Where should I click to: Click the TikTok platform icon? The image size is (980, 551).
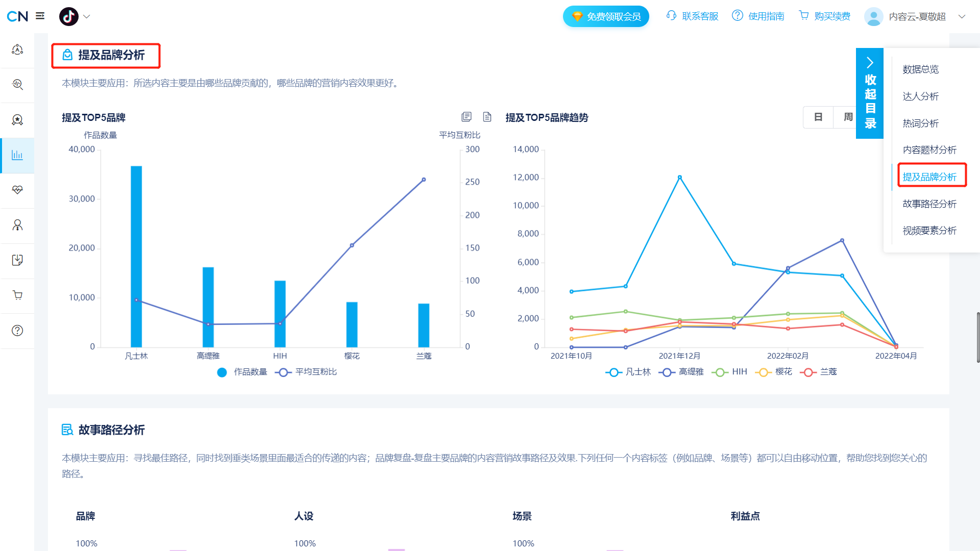(69, 16)
